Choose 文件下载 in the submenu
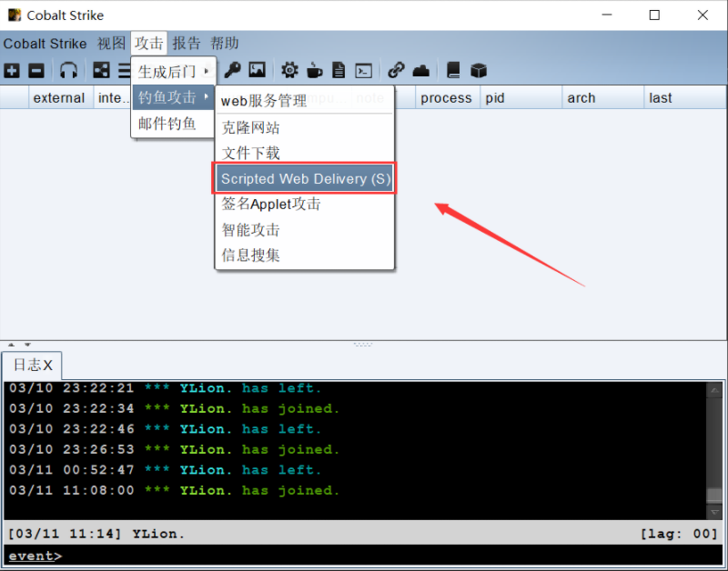This screenshot has height=571, width=728. [305, 153]
